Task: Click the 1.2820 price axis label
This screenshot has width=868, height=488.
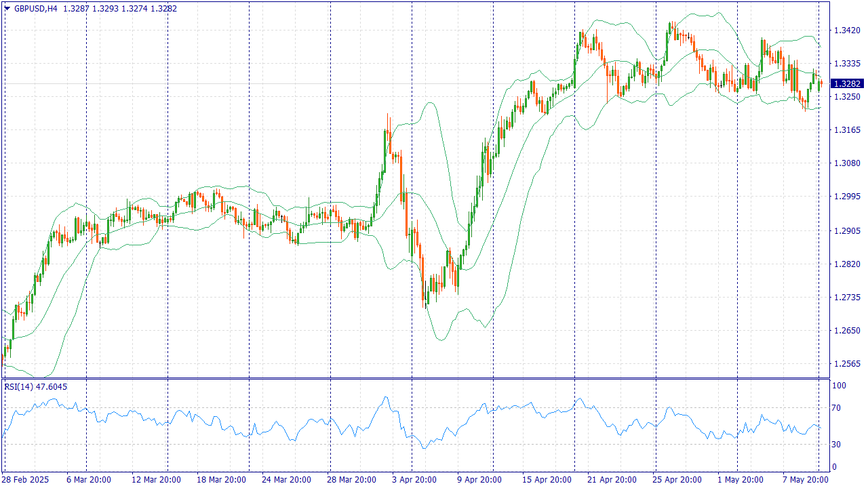Action: point(848,264)
